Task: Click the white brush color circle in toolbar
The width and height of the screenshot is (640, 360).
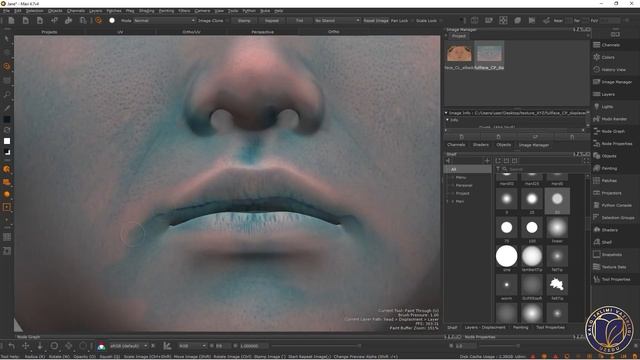Action: tap(112, 20)
